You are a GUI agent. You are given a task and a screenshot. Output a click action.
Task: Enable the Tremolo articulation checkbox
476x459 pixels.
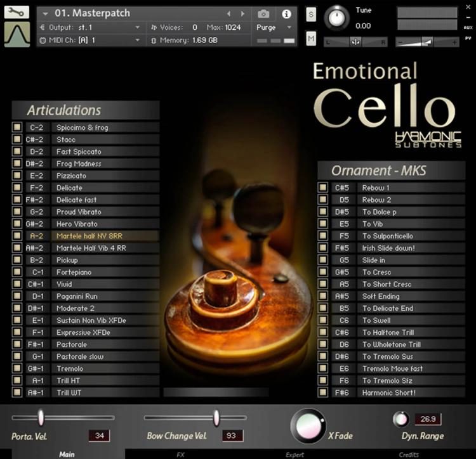17,368
